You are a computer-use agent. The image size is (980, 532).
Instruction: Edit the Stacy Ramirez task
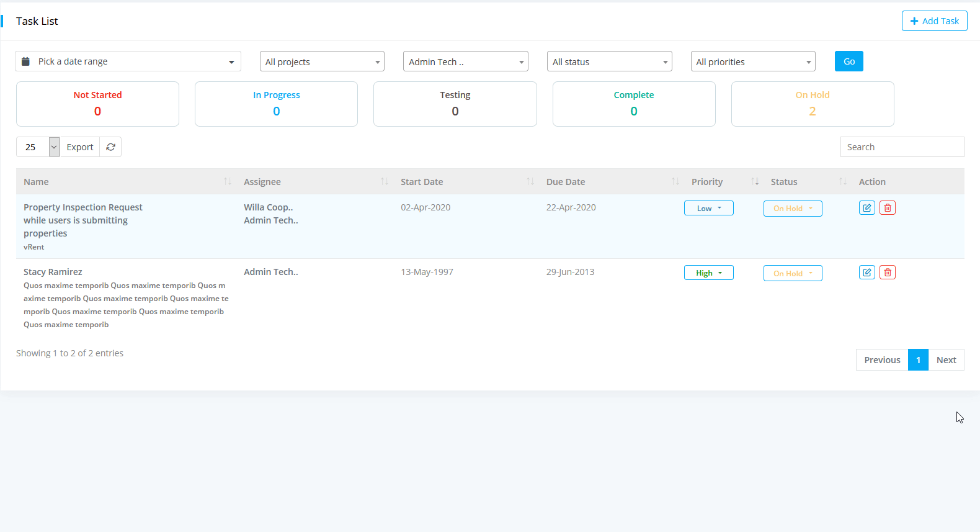[866, 273]
